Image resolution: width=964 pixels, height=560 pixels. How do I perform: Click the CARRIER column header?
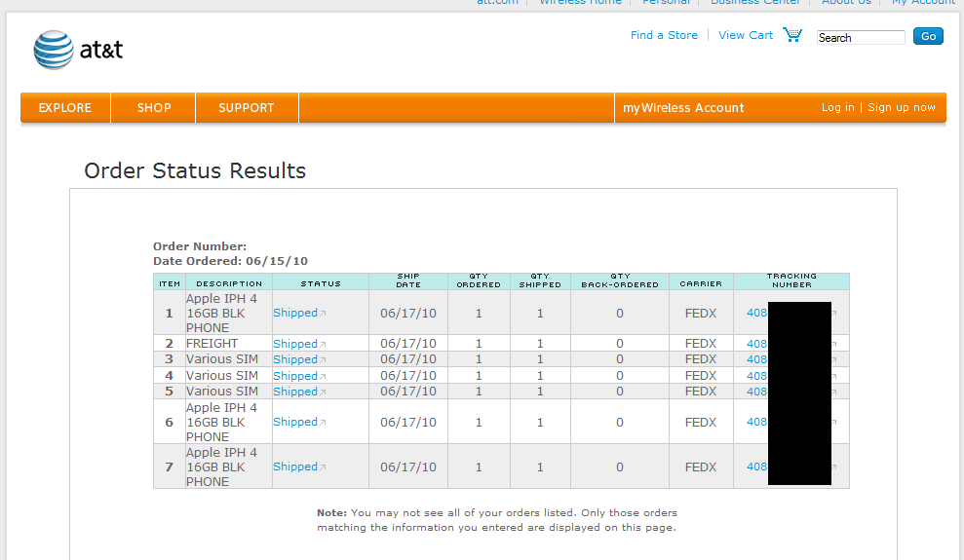(x=701, y=283)
